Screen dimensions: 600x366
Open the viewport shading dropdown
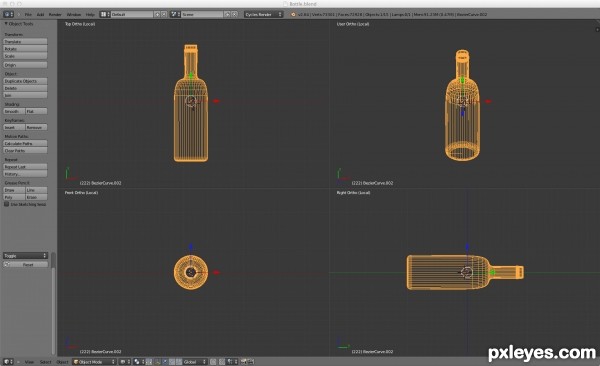125,361
